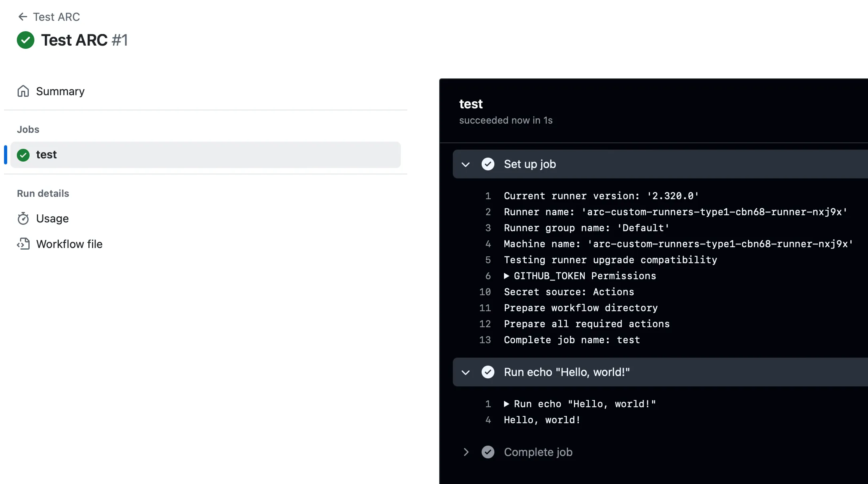Screen dimensions: 868x484
Task: Collapse the Run echo "Hello, world!" step
Action: click(x=465, y=372)
